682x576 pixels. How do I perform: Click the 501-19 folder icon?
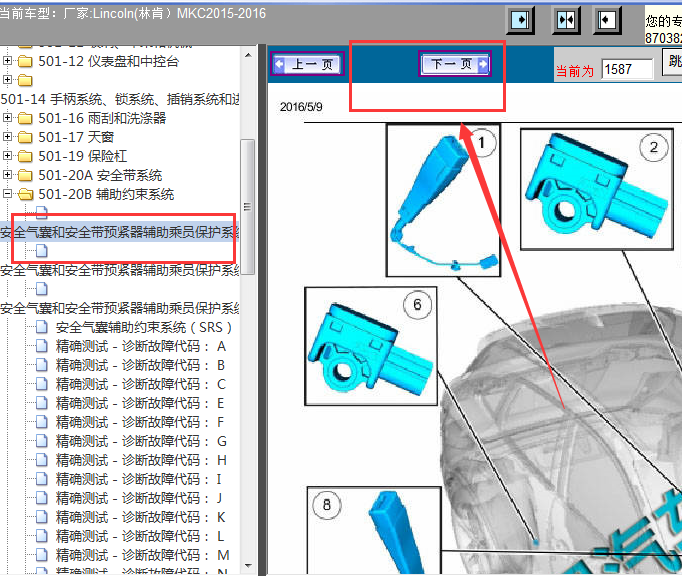pos(25,157)
